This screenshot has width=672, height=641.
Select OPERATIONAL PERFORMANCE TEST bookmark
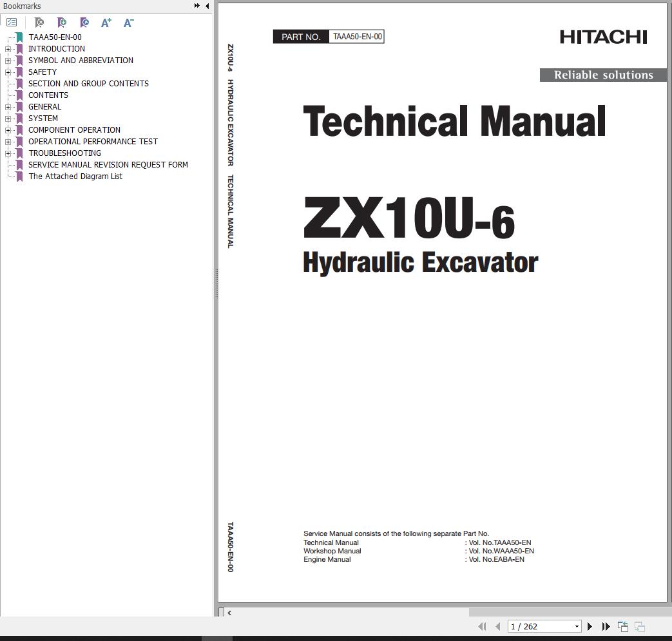(93, 141)
